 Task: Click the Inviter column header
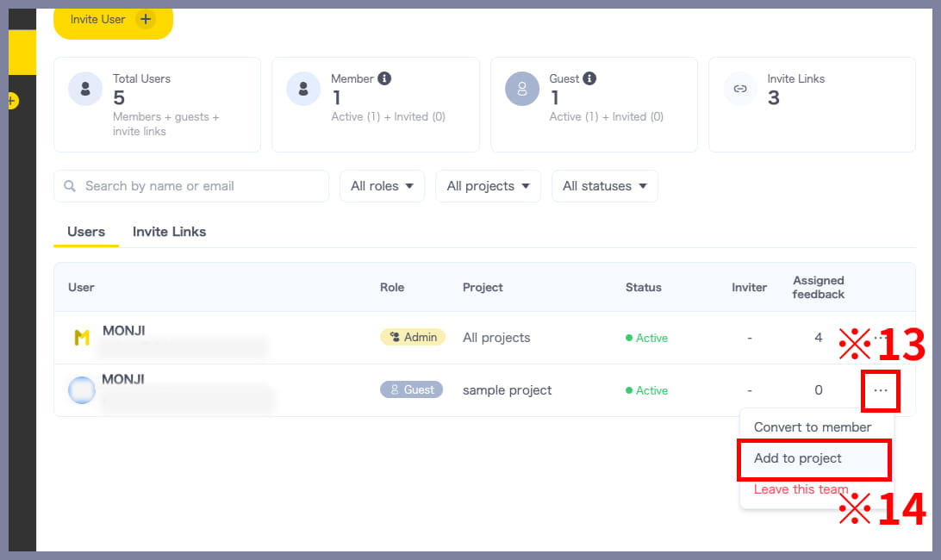pos(749,288)
